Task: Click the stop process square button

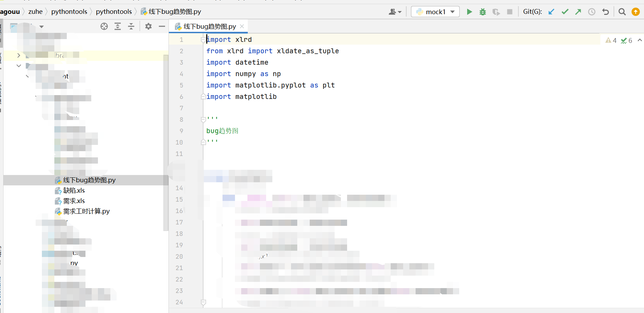Action: [510, 12]
